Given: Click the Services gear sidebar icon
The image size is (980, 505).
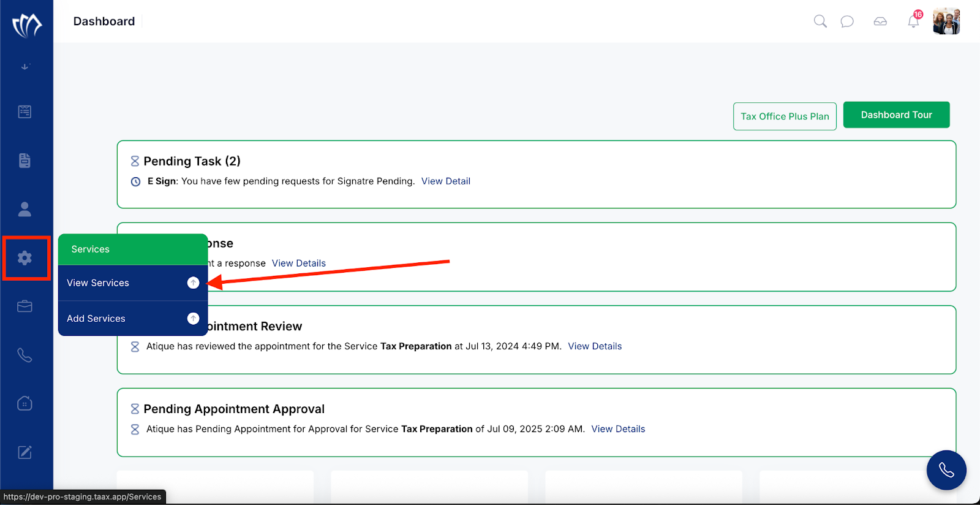Looking at the screenshot, I should pyautogui.click(x=24, y=258).
